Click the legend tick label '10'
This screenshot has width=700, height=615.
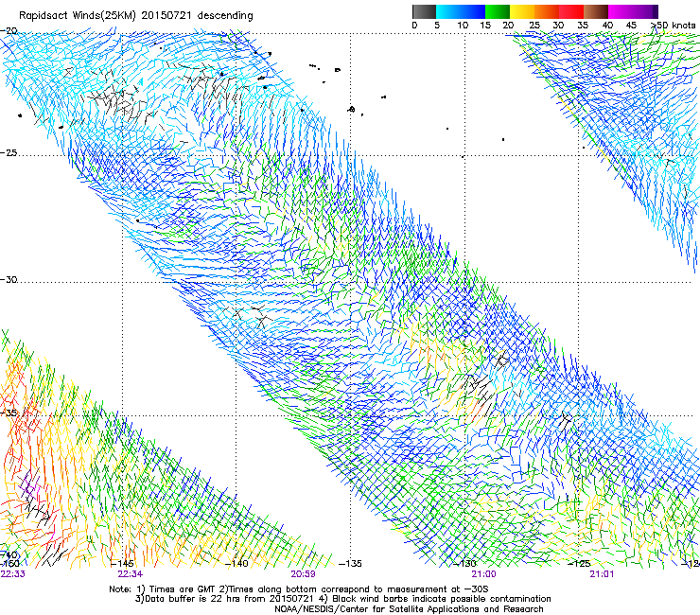463,26
